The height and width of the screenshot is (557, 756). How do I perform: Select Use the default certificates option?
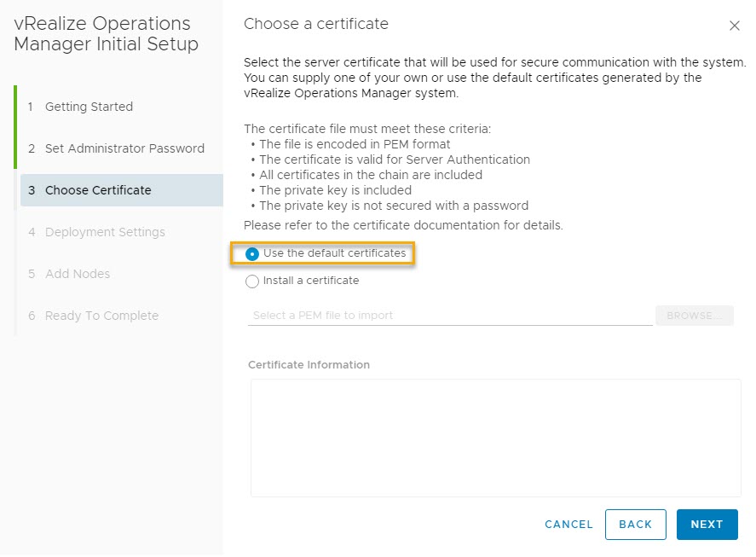[252, 254]
